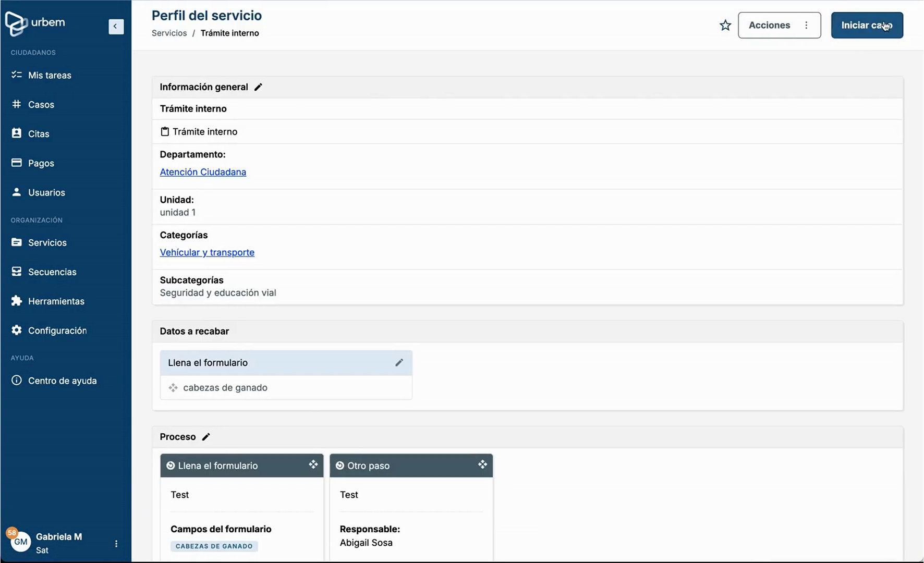This screenshot has height=563, width=924.
Task: Click the urbem logo icon
Action: click(x=16, y=23)
